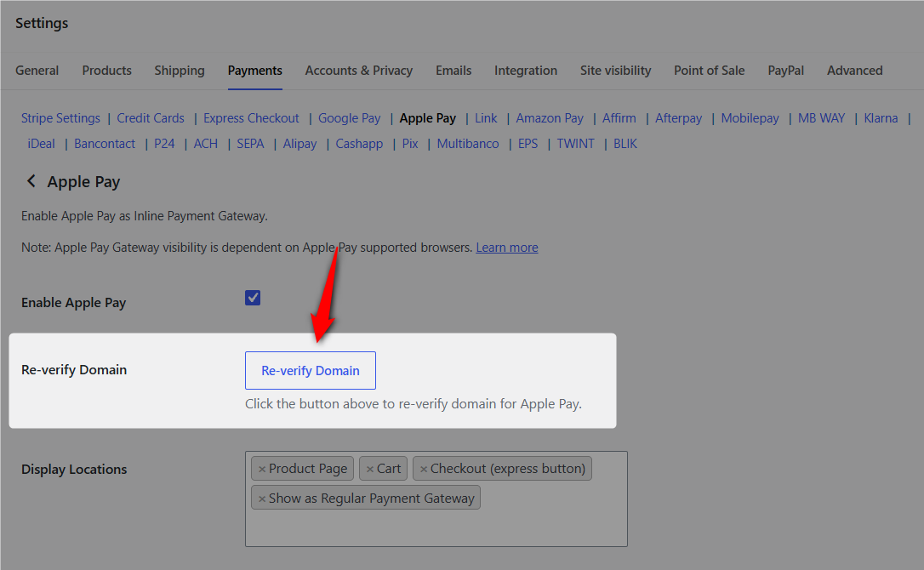Open P24 gateway settings
Screen dimensions: 924x570
point(164,144)
